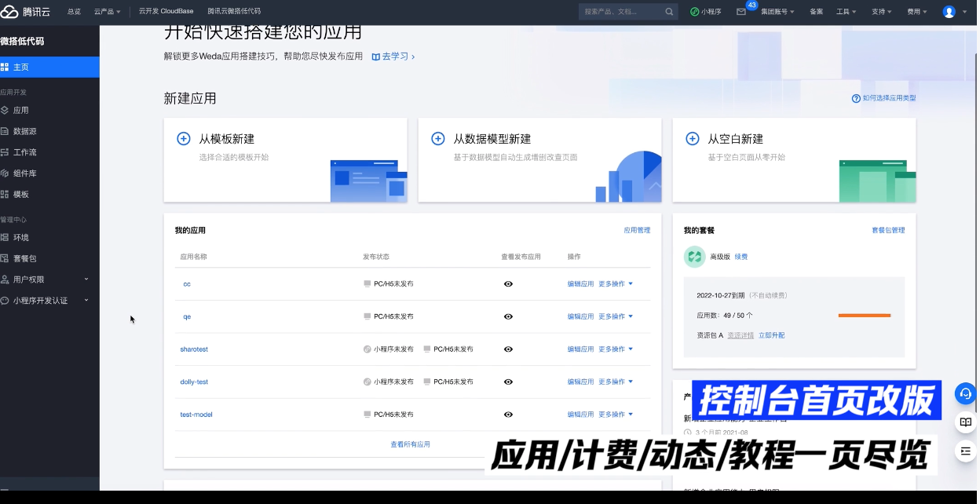This screenshot has width=980, height=504.
Task: Select 主页 in the sidebar
Action: click(x=49, y=68)
